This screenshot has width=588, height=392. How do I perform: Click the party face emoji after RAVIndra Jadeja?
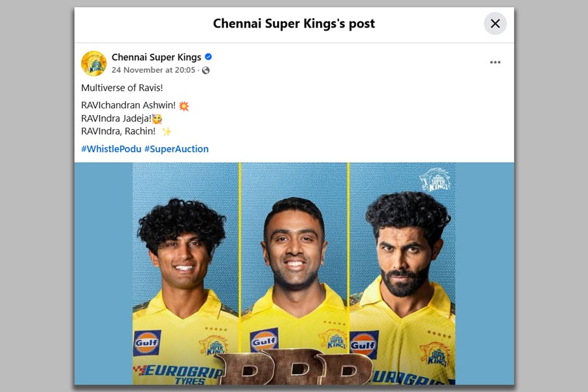point(157,119)
